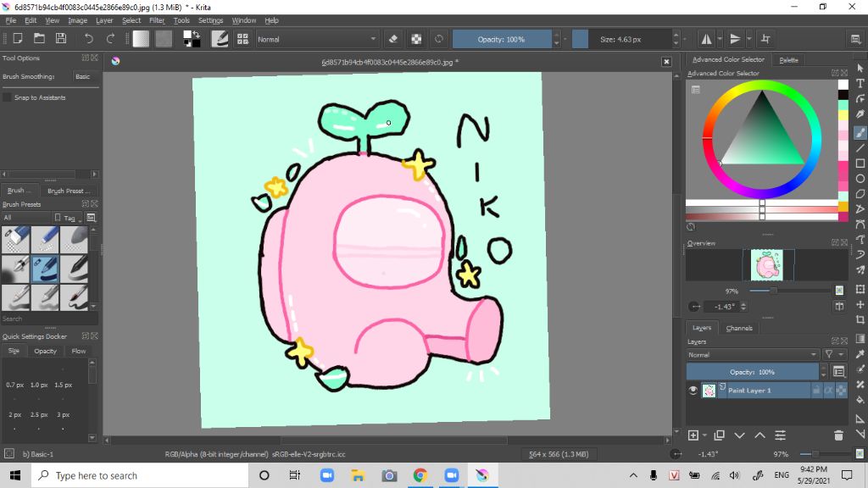This screenshot has width=868, height=488.
Task: Switch to the Channels tab
Action: (x=739, y=328)
